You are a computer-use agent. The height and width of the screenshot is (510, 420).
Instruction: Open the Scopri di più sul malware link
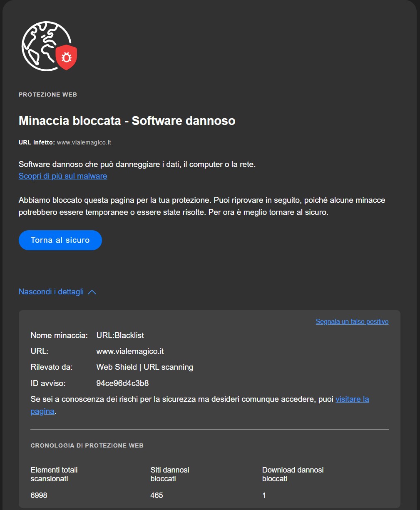pos(63,176)
